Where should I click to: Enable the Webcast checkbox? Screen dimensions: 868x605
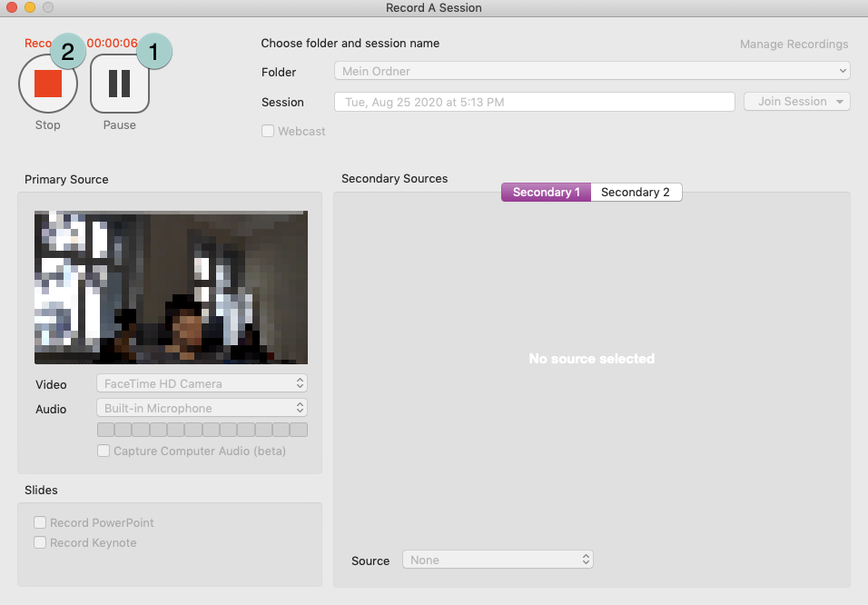coord(268,131)
